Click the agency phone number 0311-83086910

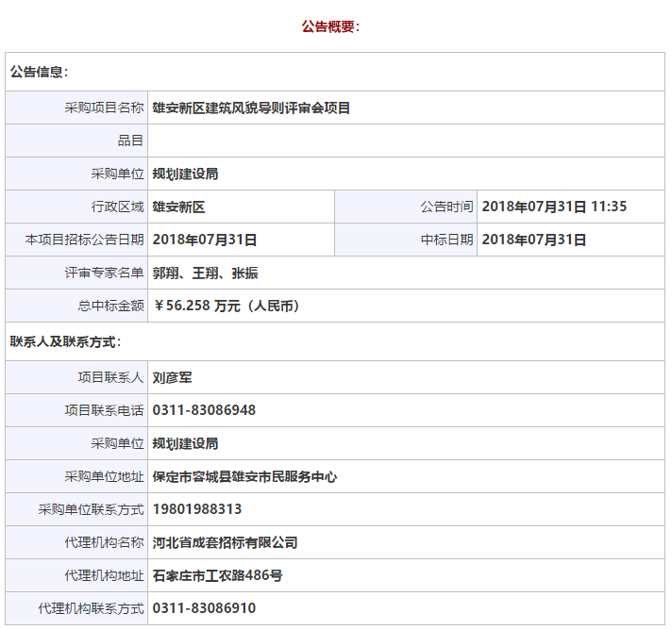[204, 608]
